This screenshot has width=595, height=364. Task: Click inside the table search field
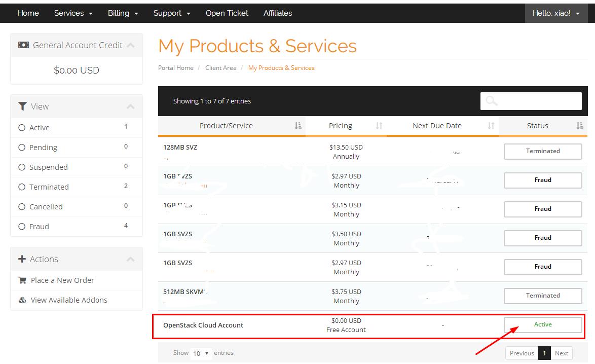pos(531,101)
